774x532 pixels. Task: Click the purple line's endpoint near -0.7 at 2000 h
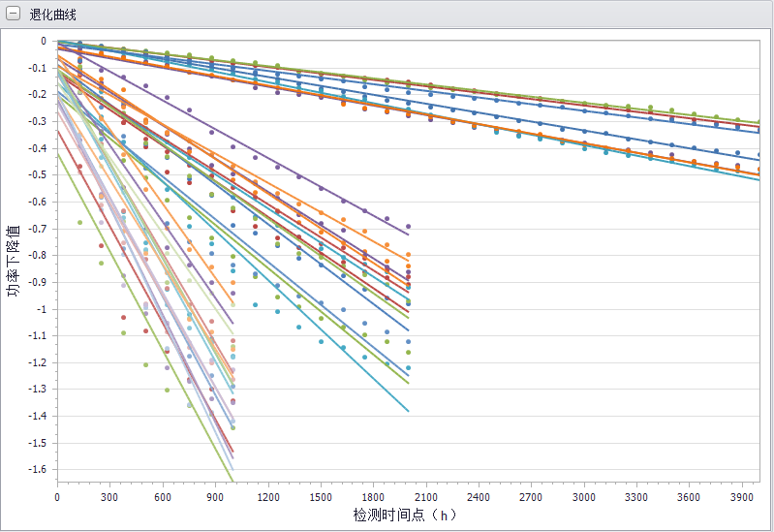(408, 235)
